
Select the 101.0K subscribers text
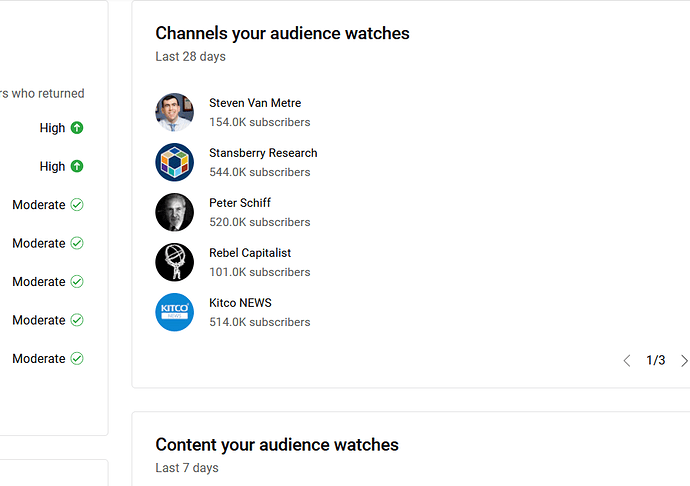260,272
